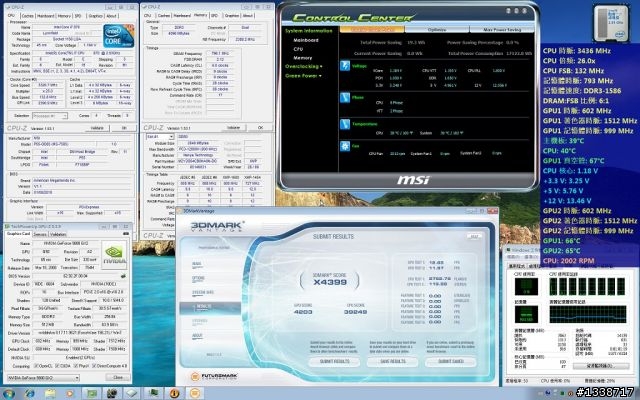Open SYSTEM INFO in the 3DMark Vantage sidebar
640x400 pixels.
pos(202,293)
